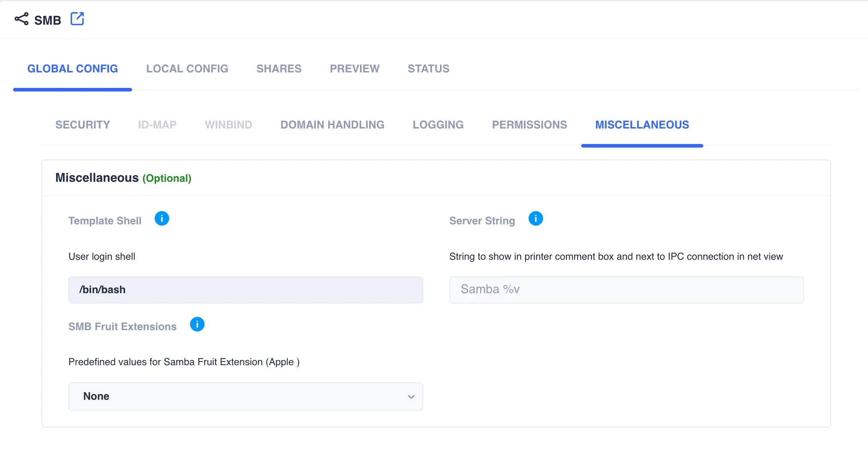The height and width of the screenshot is (463, 868).
Task: Open the Logging sub-tab
Action: 438,125
